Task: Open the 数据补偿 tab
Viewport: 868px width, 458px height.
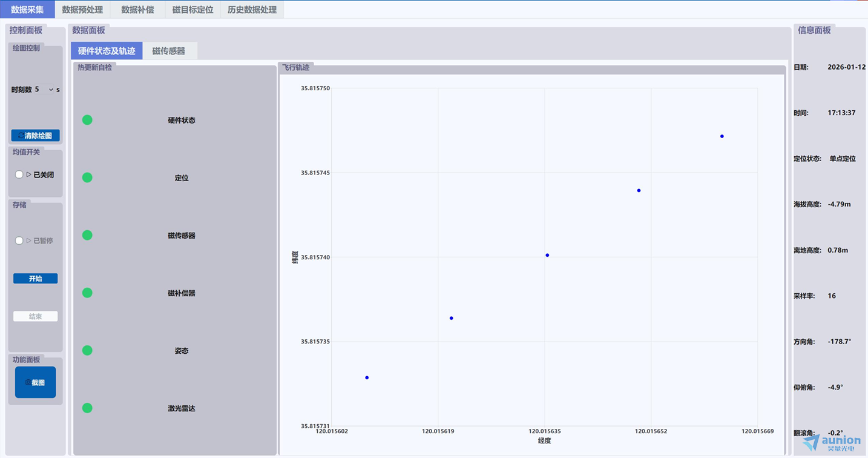Action: point(137,10)
